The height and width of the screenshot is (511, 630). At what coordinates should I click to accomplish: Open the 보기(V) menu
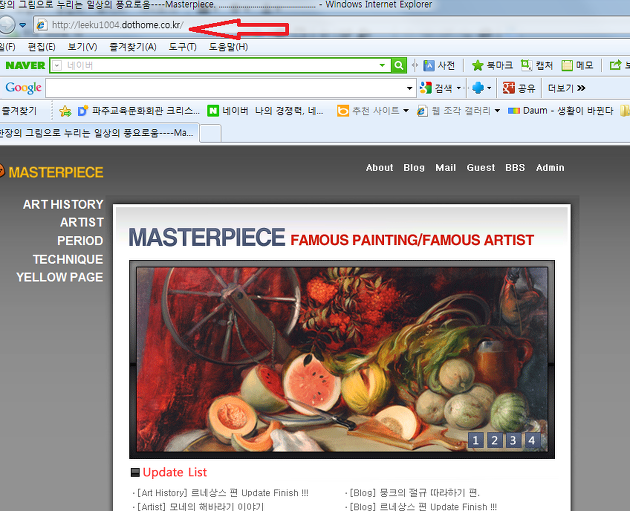[82, 47]
